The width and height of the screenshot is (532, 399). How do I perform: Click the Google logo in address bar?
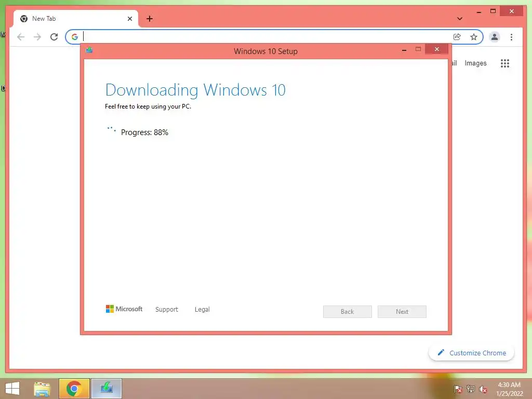[75, 37]
